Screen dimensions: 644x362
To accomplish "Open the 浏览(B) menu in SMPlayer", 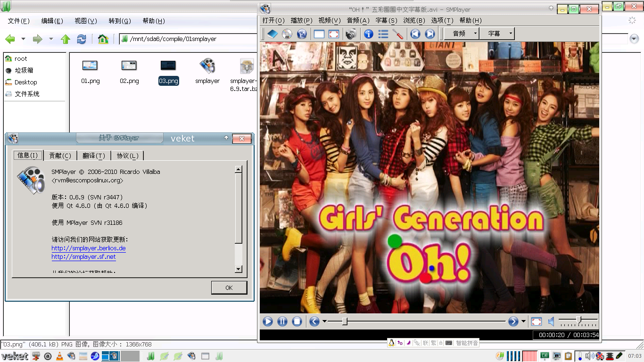I will [414, 20].
